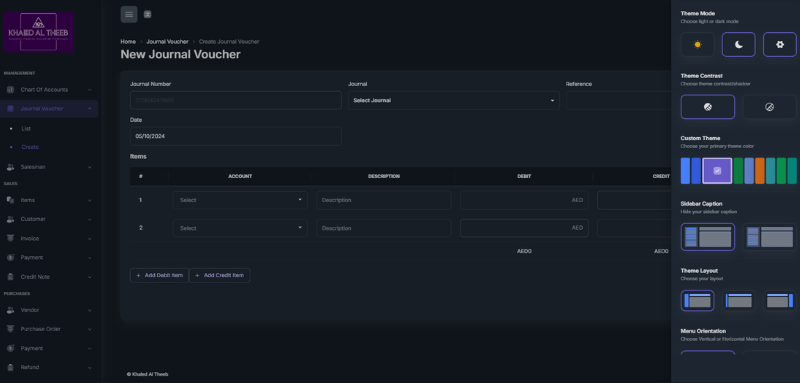Open the account Select dropdown in row 1
Viewport: 800px width, 383px height.
click(x=240, y=200)
